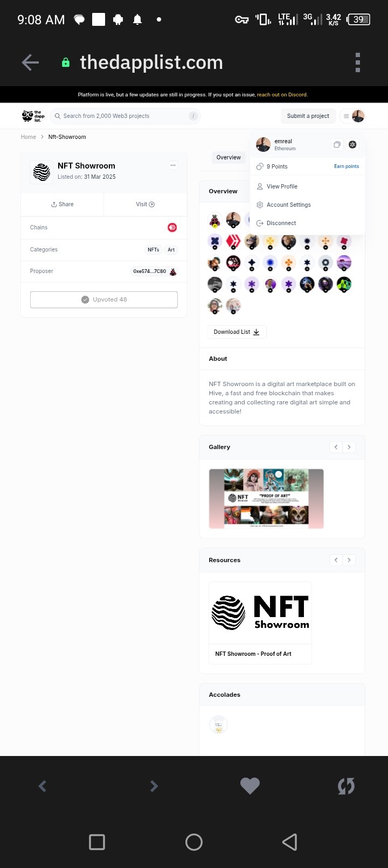Click the proposer avatar icon near 0xe574...7C80
388x868 pixels.
(x=173, y=271)
